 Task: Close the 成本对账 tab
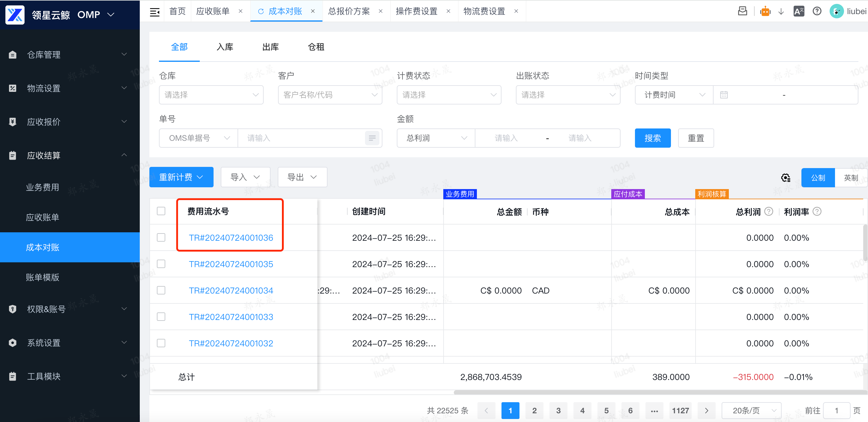click(313, 11)
